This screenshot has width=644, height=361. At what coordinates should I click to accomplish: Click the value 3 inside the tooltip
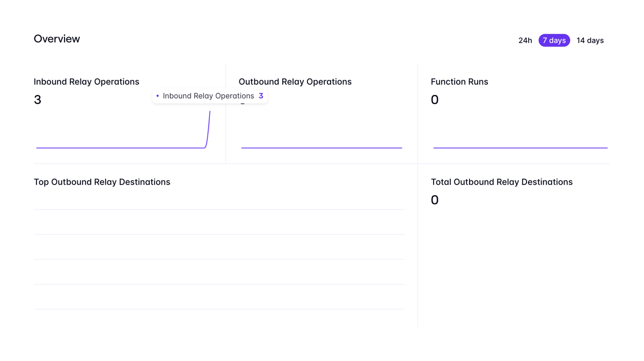[x=261, y=95]
